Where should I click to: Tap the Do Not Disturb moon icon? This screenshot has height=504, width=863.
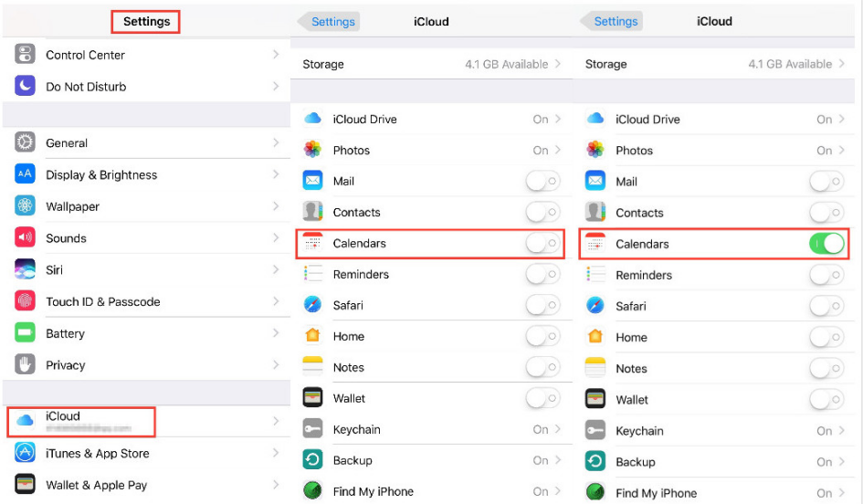coord(25,86)
